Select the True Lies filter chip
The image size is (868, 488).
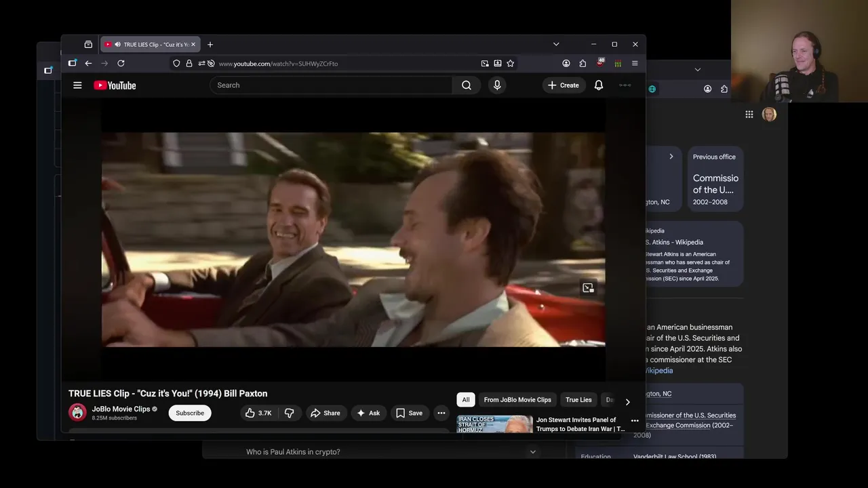578,400
